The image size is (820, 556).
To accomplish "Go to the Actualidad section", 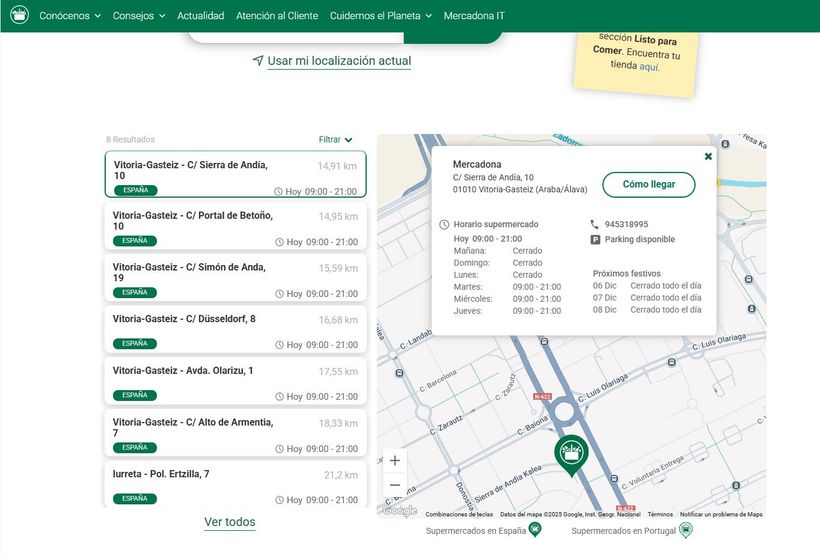I will (x=200, y=16).
